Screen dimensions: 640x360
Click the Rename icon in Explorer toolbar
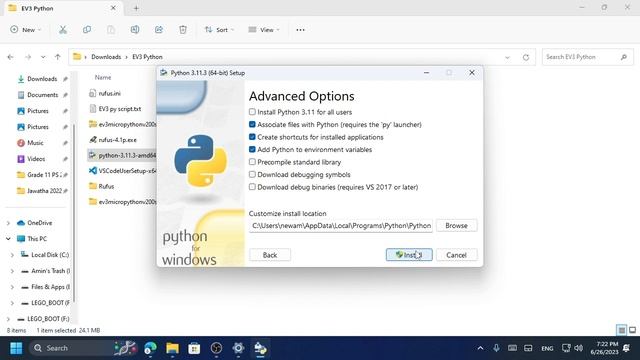coord(135,30)
